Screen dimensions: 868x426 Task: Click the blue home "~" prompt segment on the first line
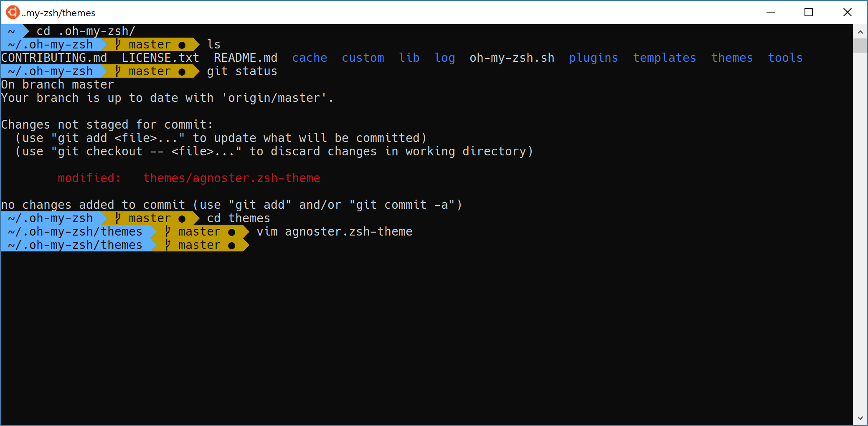click(x=12, y=31)
